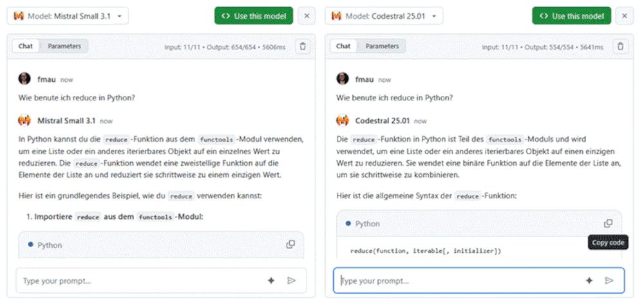The height and width of the screenshot is (305, 644).
Task: Click fmau's avatar in the Codestral chat
Action: tap(343, 79)
